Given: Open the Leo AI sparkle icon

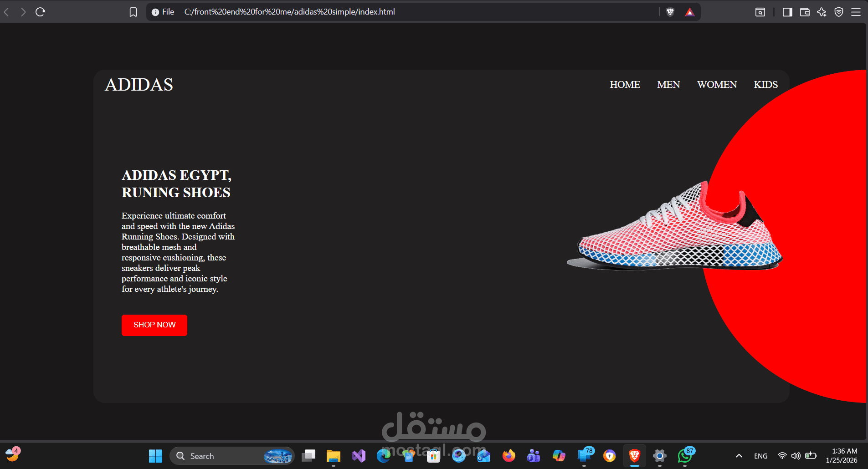Looking at the screenshot, I should 822,12.
